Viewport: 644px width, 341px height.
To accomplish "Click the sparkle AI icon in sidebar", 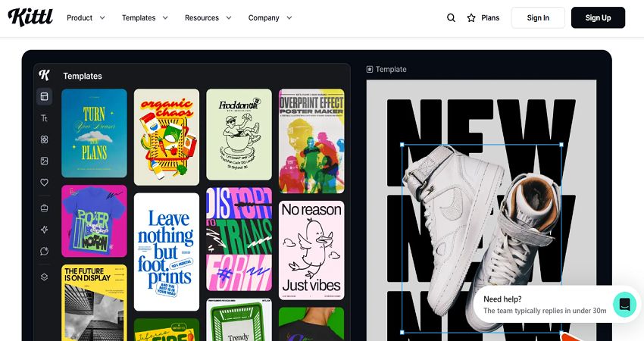I will [45, 230].
